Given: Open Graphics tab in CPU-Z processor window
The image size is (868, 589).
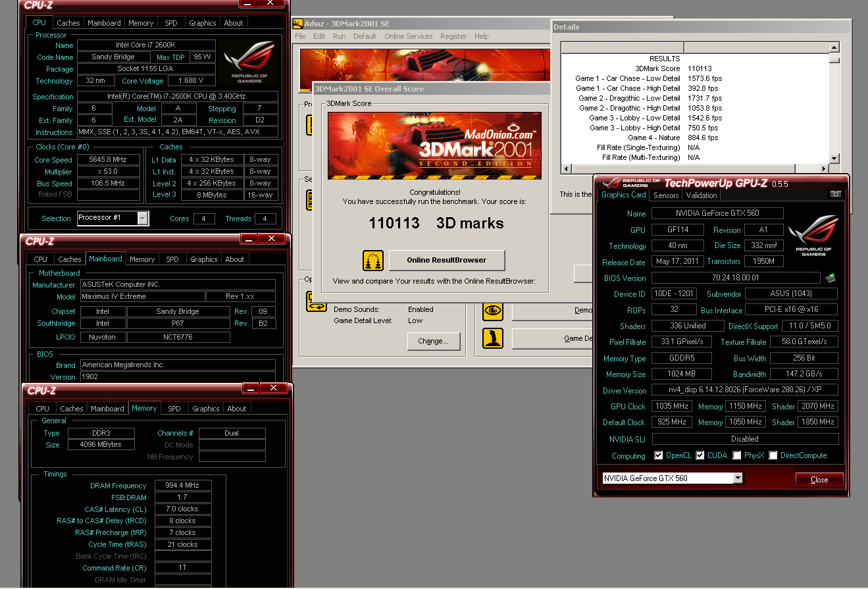Looking at the screenshot, I should coord(203,23).
